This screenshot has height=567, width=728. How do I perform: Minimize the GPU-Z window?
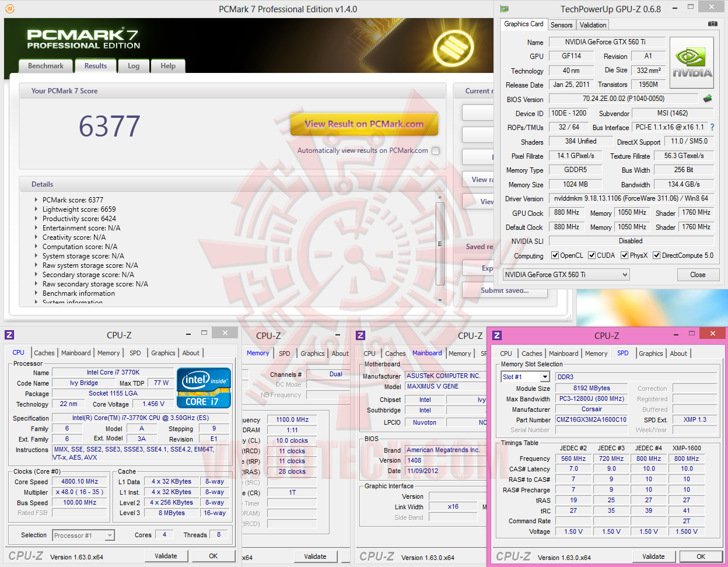pos(674,8)
